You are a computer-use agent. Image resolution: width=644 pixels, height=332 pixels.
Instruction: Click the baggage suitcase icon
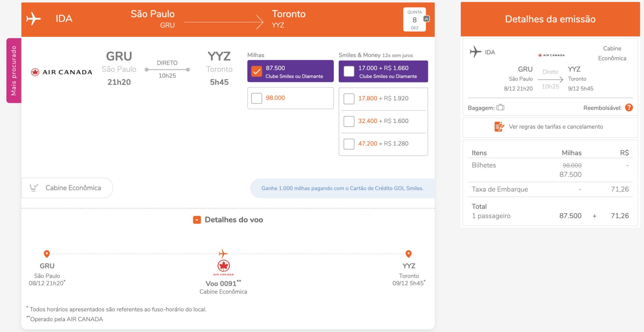(500, 107)
